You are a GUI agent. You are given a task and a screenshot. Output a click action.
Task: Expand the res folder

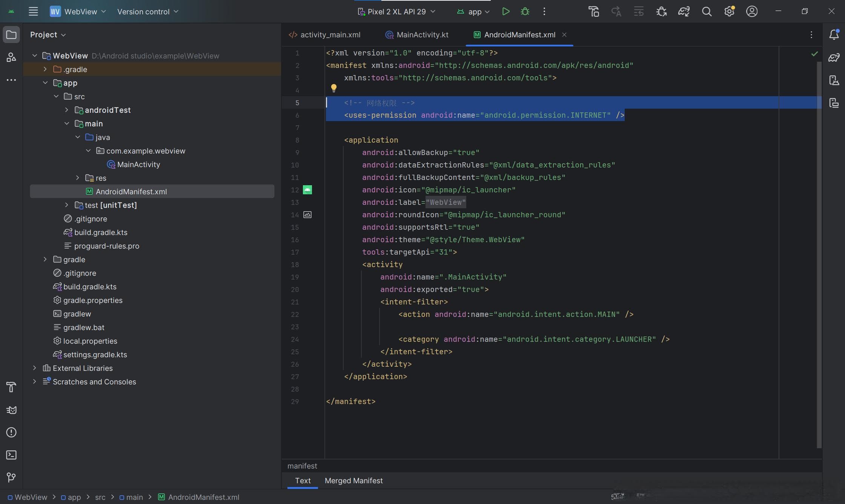pyautogui.click(x=77, y=178)
